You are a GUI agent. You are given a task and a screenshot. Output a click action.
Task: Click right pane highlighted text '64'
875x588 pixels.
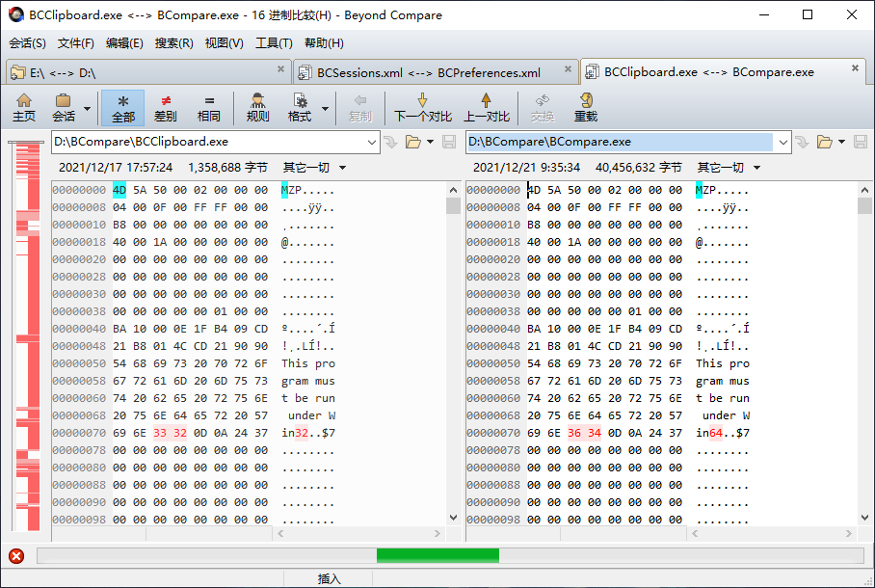click(x=716, y=433)
